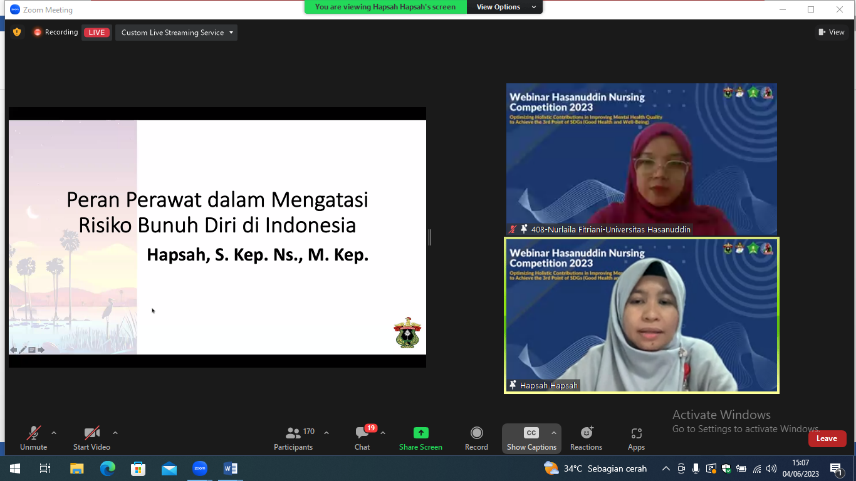
Task: Open Microsoft Word from the taskbar
Action: [230, 468]
